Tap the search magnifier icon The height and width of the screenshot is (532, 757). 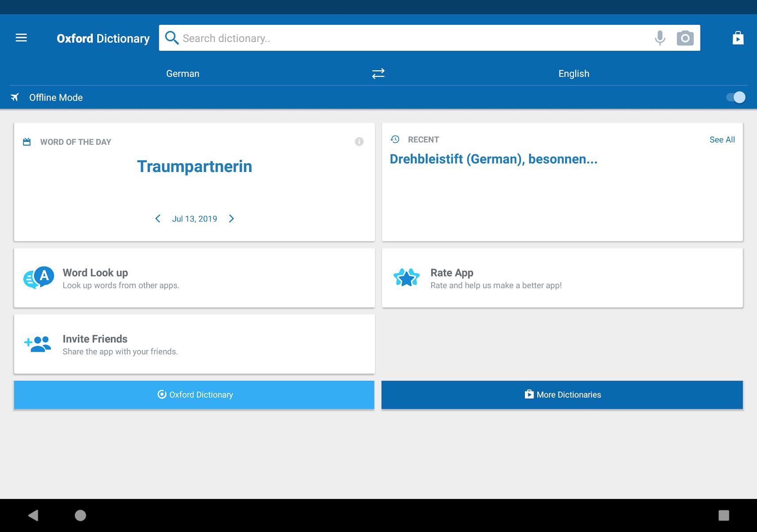click(x=172, y=38)
